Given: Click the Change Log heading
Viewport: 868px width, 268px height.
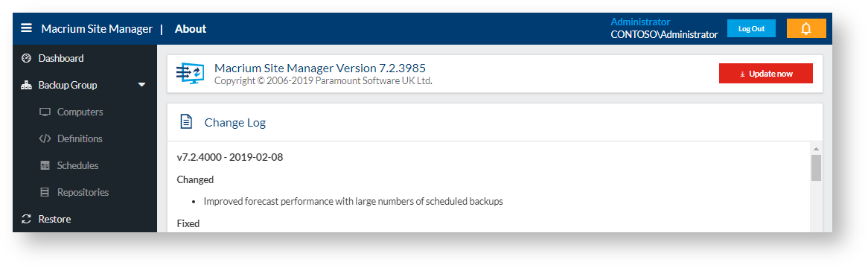Looking at the screenshot, I should (235, 122).
